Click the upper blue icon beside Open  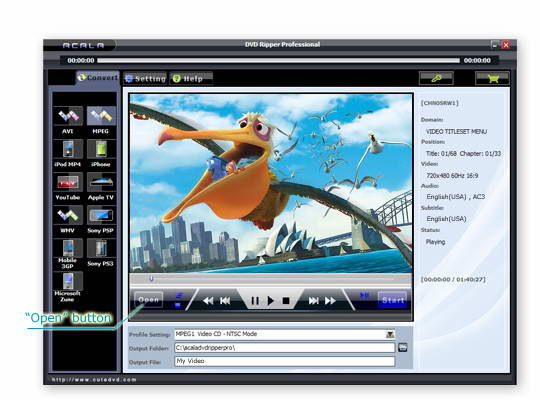pos(179,296)
